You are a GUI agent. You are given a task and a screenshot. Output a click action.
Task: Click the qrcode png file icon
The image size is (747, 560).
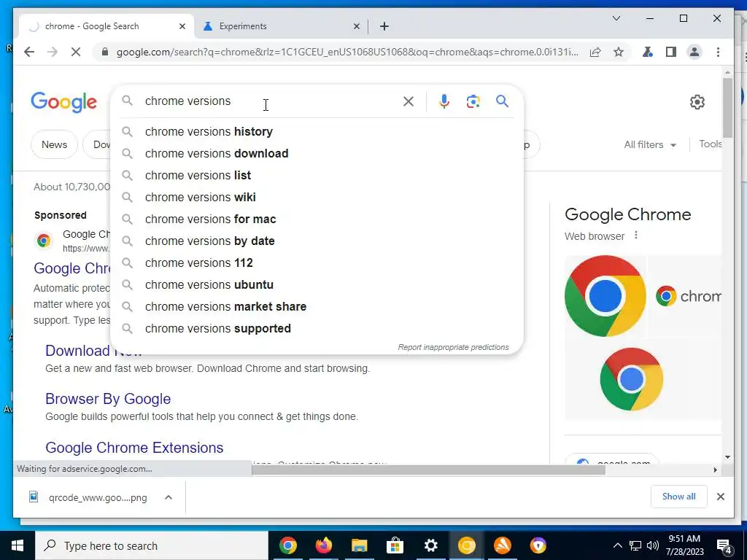34,497
